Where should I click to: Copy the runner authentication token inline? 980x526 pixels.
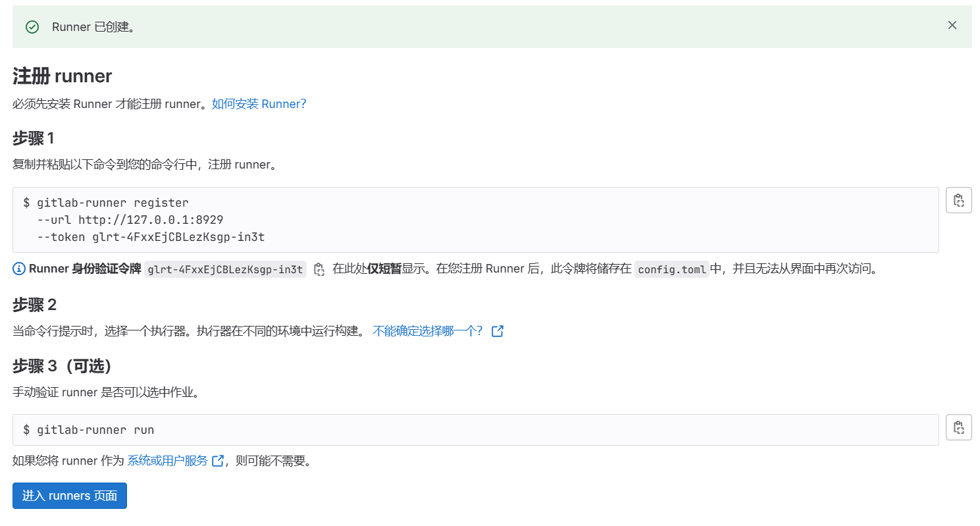click(319, 269)
